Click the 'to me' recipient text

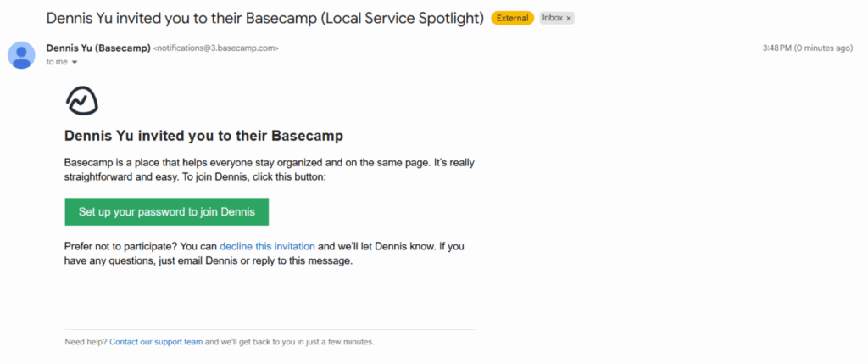[56, 62]
